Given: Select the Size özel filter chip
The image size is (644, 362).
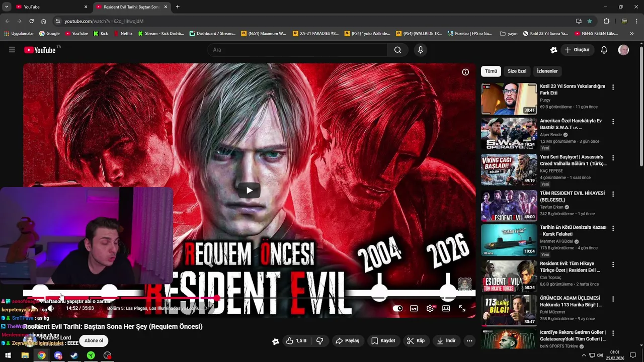Looking at the screenshot, I should (x=517, y=71).
